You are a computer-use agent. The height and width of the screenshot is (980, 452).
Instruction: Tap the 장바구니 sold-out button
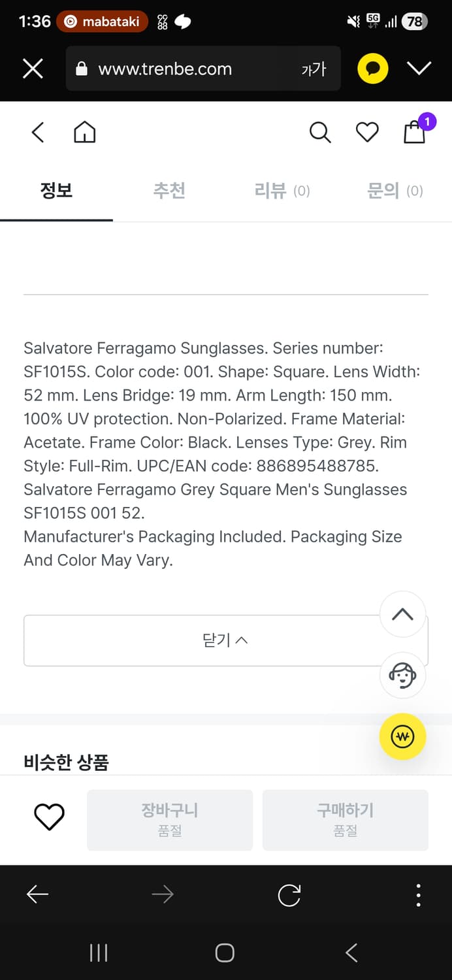coord(170,820)
